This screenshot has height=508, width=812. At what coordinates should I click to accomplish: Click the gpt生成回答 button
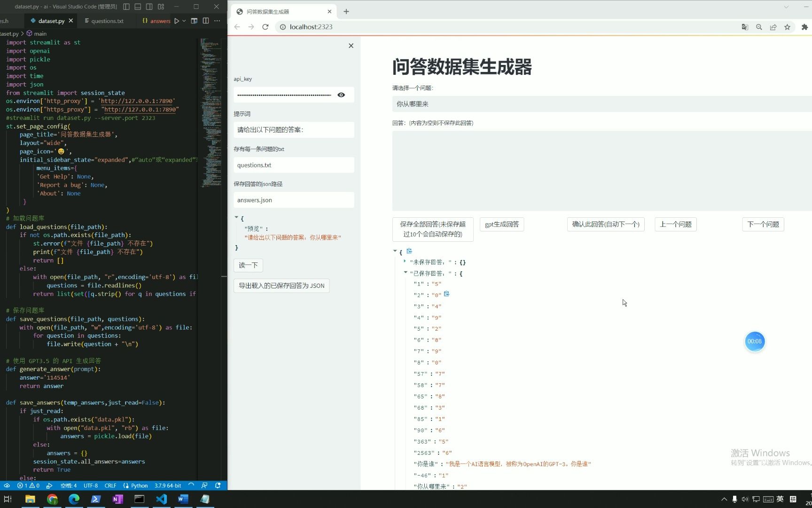tap(501, 224)
